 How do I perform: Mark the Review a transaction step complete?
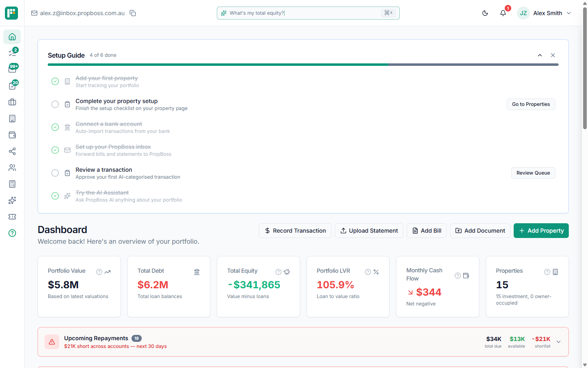(55, 173)
